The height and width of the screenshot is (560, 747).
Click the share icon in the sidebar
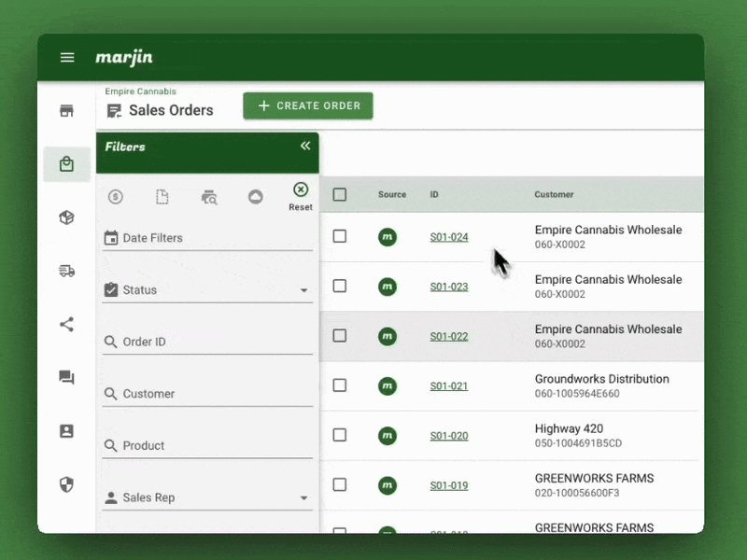pyautogui.click(x=66, y=324)
